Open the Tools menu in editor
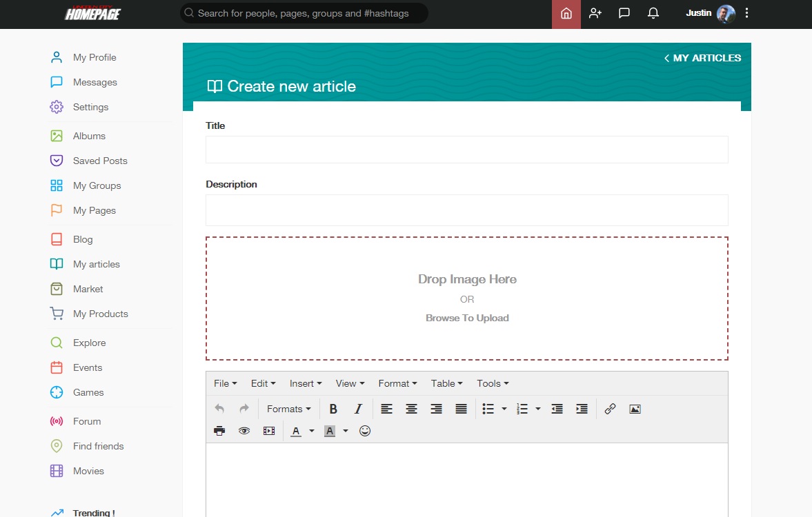 coord(493,383)
